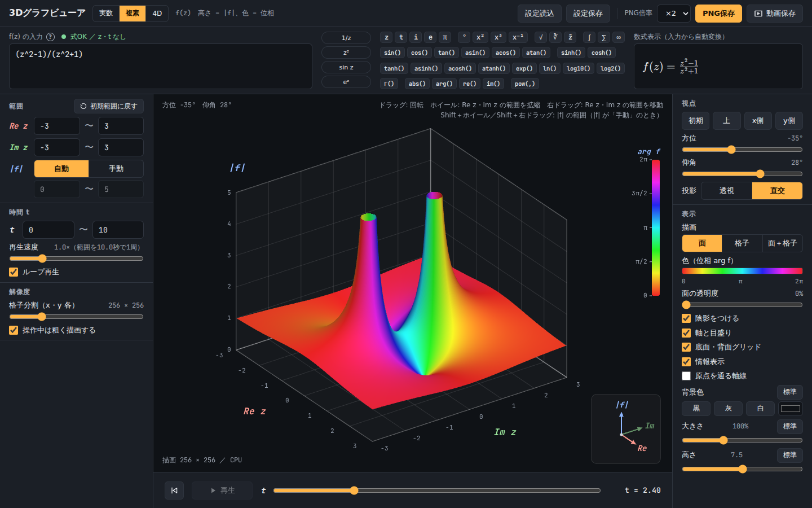Select perspective (透視) projection
The height and width of the screenshot is (508, 812).
point(727,191)
